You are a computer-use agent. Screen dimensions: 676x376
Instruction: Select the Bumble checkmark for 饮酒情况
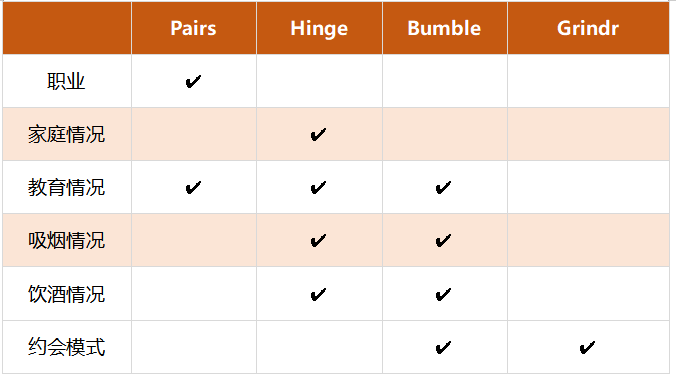[x=443, y=295]
